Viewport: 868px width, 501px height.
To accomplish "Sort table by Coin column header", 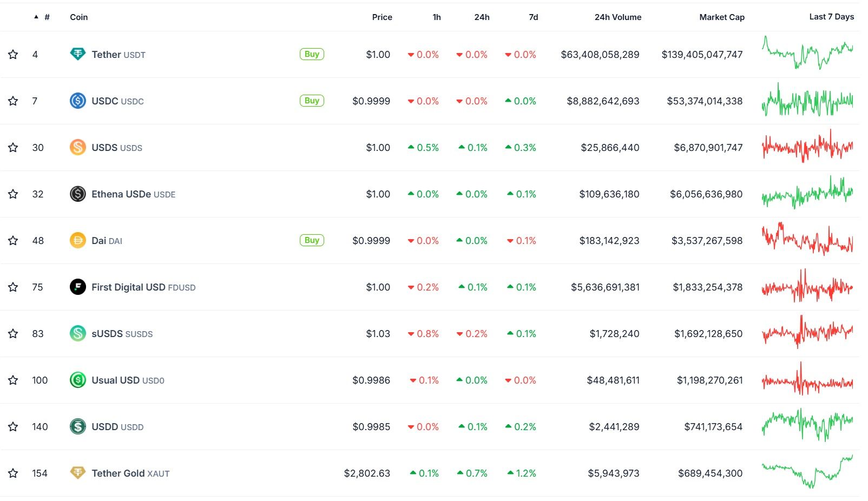I will click(78, 17).
